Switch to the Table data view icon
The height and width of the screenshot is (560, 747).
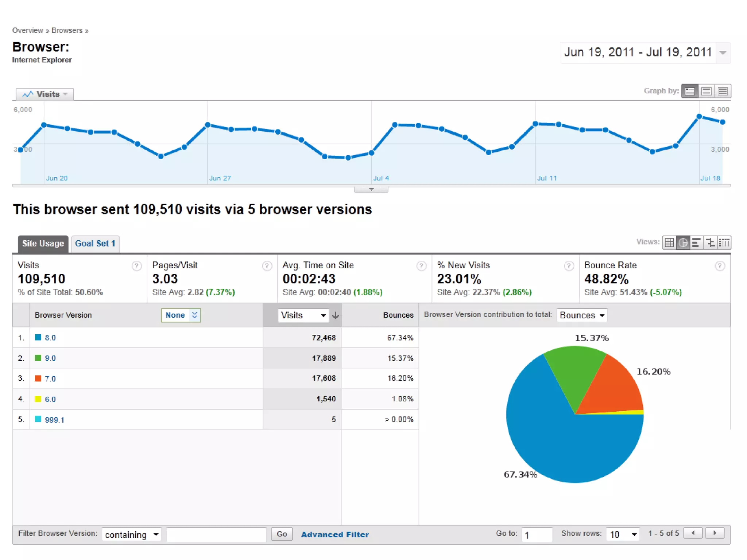click(669, 243)
